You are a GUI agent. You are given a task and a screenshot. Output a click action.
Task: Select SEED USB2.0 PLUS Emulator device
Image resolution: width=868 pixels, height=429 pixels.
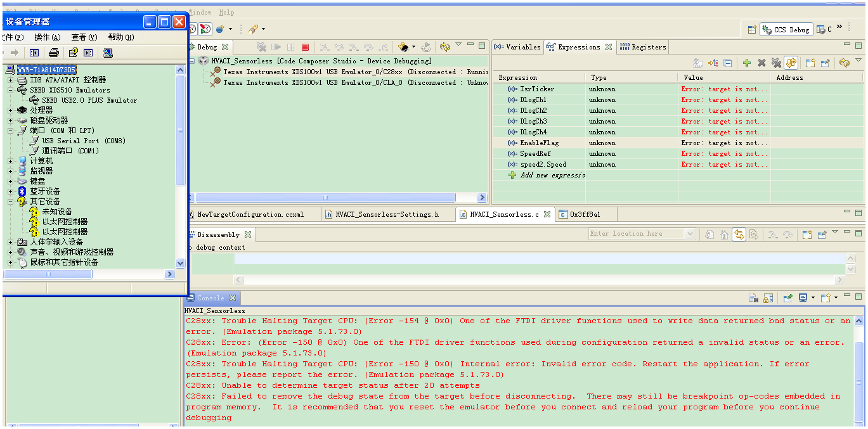pos(83,100)
